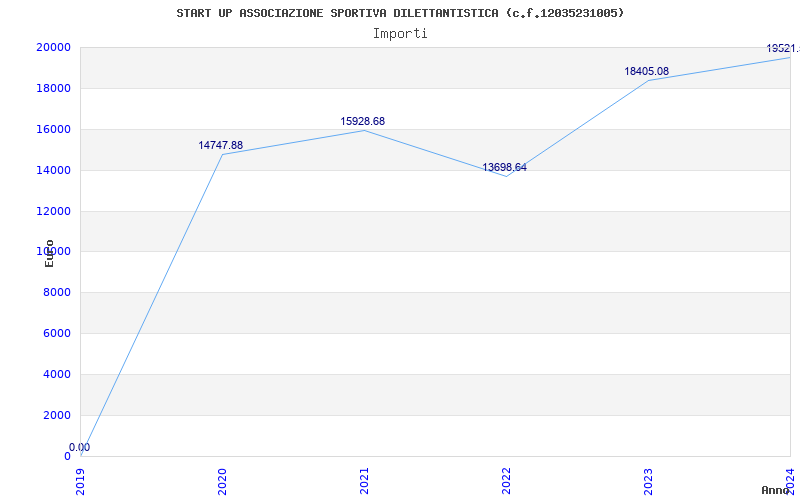Click the 20000 y-axis value
This screenshot has width=800, height=500.
(x=53, y=47)
